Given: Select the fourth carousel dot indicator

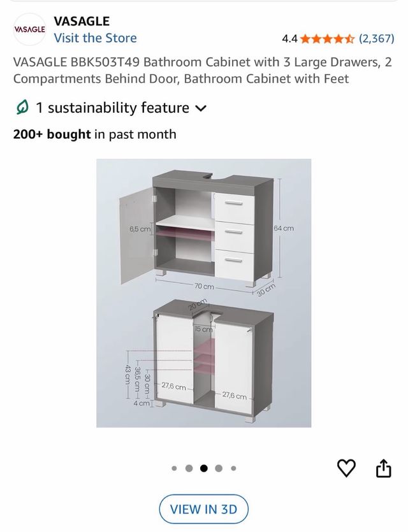Looking at the screenshot, I should (218, 468).
